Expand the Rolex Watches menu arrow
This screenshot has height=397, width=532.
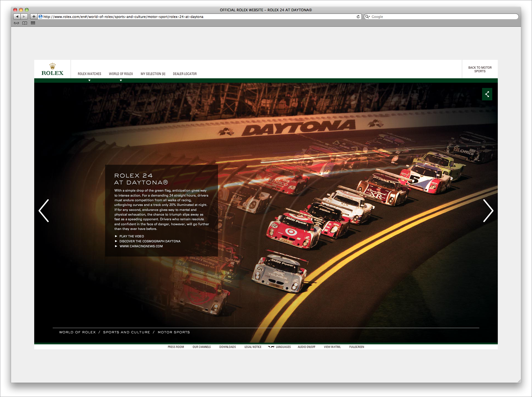89,81
